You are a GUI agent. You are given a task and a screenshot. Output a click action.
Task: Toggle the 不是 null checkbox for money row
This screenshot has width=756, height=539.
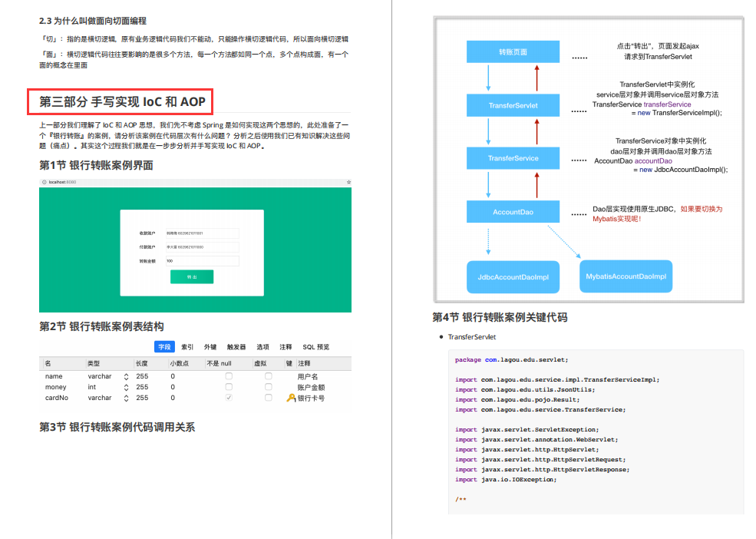pos(229,386)
